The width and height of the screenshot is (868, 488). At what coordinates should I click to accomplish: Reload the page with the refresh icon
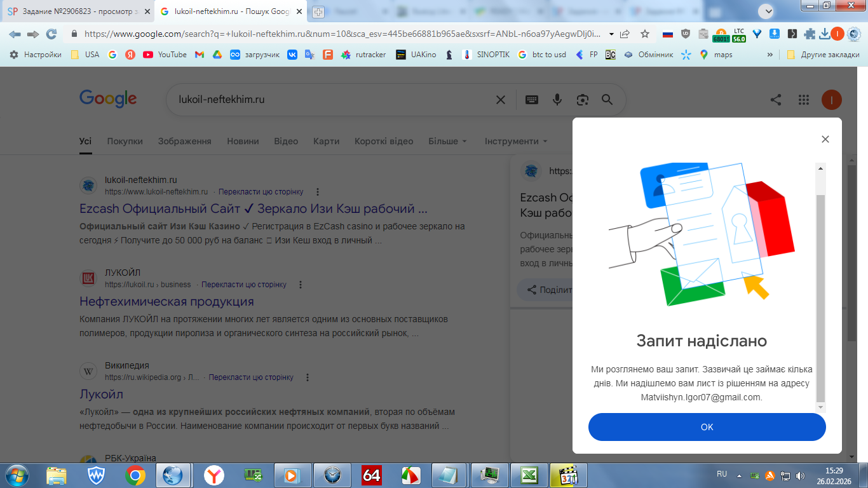[51, 34]
